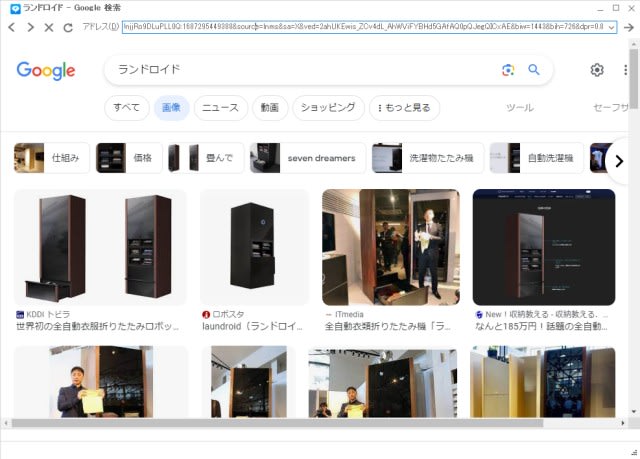Click the Google logo
The image size is (640, 459).
coord(46,71)
